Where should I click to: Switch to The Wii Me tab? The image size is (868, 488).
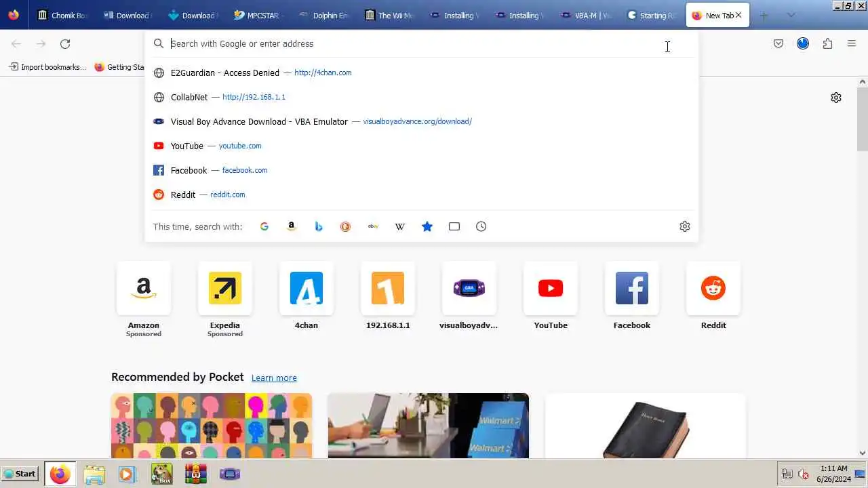389,15
